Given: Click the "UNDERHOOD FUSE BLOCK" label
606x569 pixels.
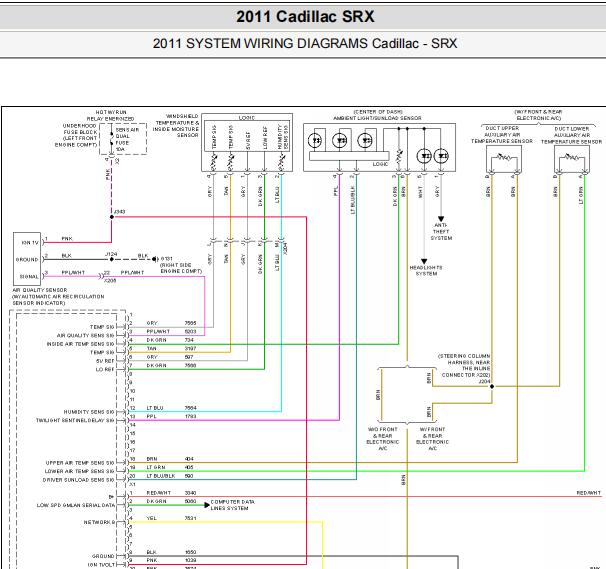Looking at the screenshot, I should 80,129.
